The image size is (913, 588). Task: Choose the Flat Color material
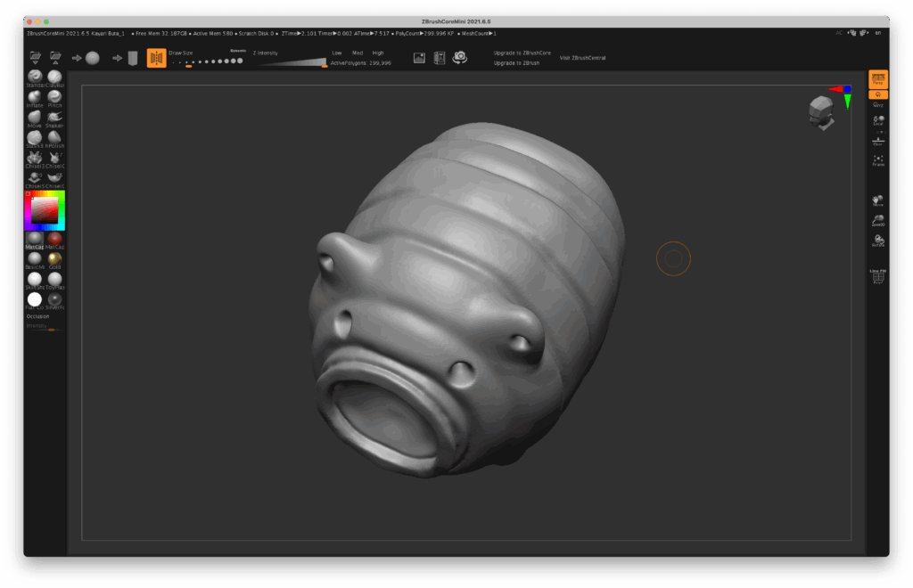click(x=35, y=301)
